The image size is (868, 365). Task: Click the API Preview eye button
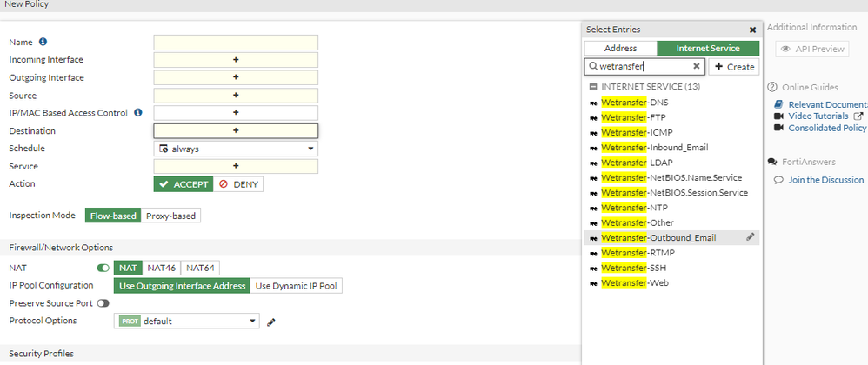pyautogui.click(x=811, y=50)
